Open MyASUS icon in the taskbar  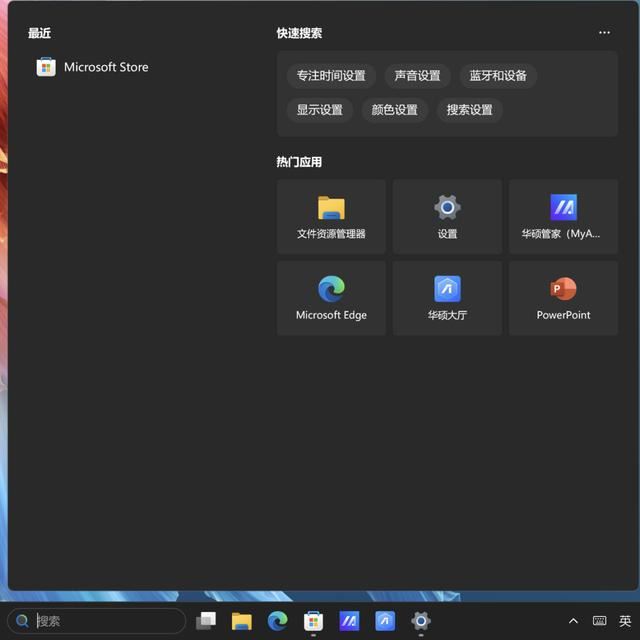[349, 621]
